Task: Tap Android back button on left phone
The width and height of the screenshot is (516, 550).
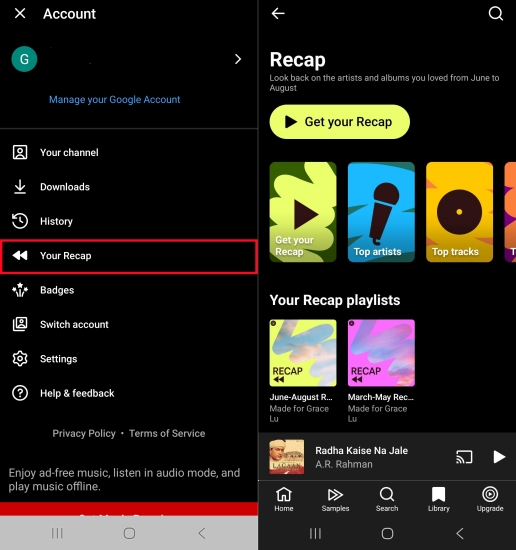Action: (x=201, y=533)
